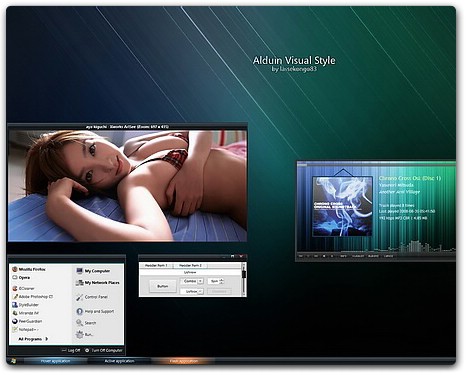
Task: Click the vertical scrollbar thumb in the preview window
Action: [244, 275]
